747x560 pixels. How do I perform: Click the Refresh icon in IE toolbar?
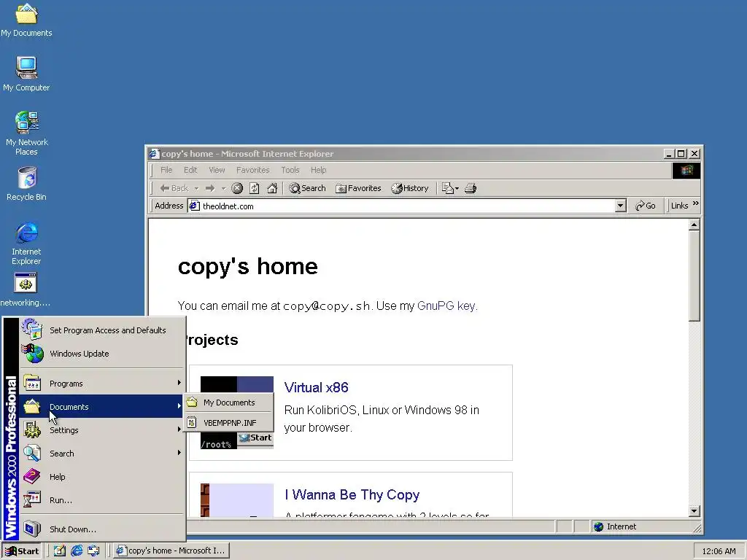coord(255,188)
